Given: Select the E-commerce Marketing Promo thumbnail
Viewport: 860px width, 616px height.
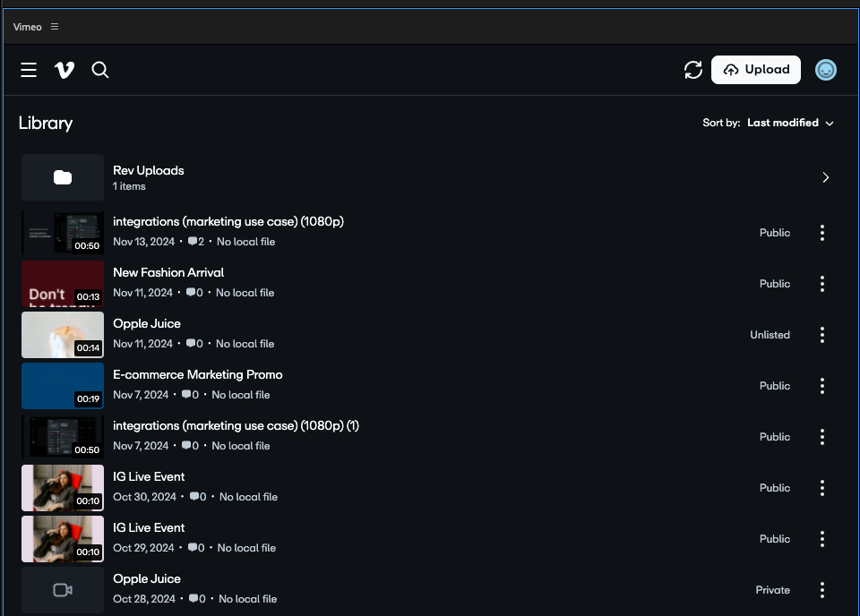Looking at the screenshot, I should click(x=63, y=386).
